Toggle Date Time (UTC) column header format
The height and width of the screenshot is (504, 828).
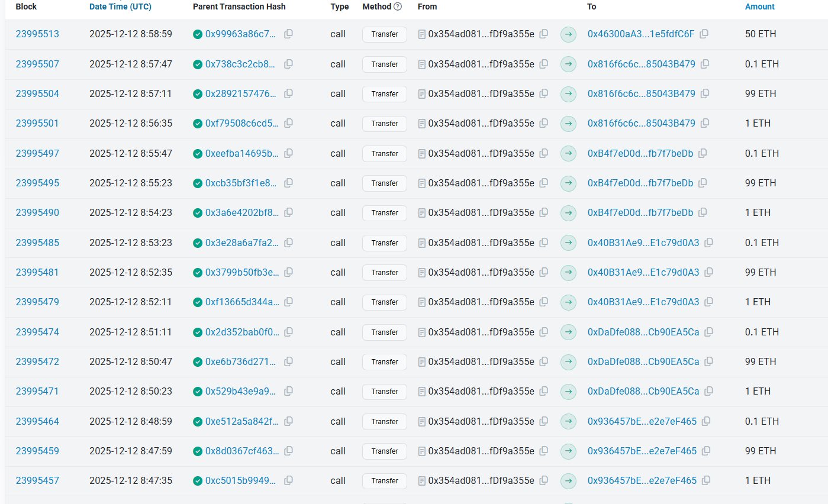click(120, 7)
